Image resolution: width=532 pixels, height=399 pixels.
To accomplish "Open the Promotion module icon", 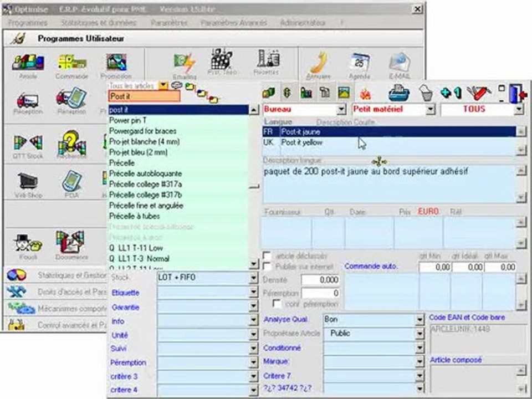I will pyautogui.click(x=116, y=63).
